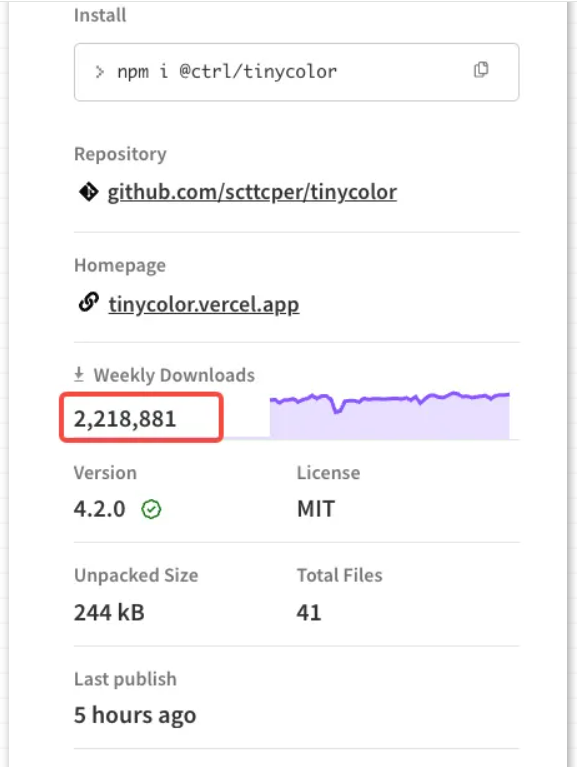This screenshot has width=577, height=767.
Task: Click the green verified version checkmark
Action: click(151, 509)
